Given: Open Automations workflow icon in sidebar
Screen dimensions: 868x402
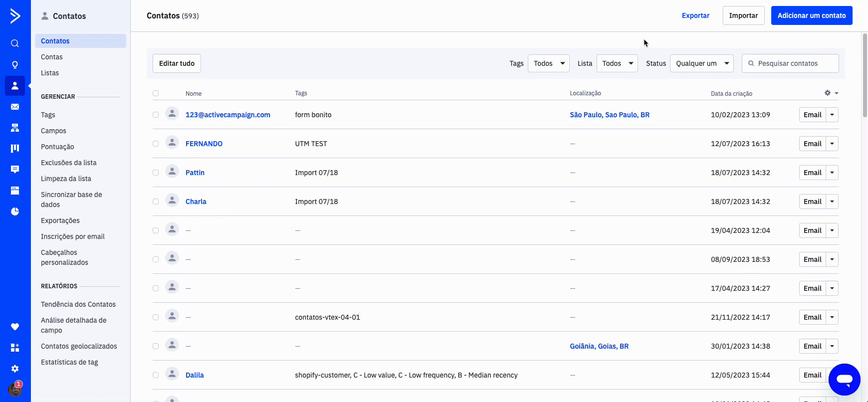Looking at the screenshot, I should (x=15, y=128).
